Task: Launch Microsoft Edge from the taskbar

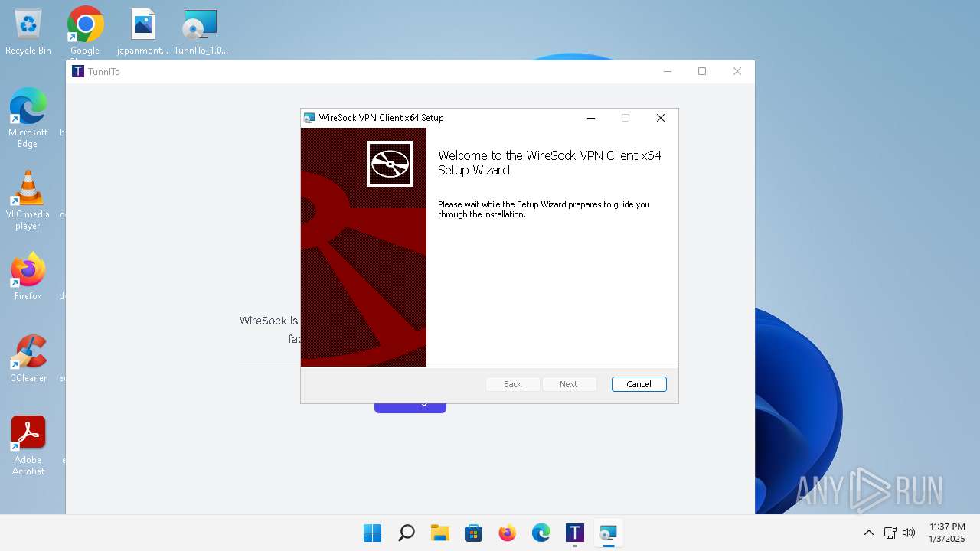Action: pyautogui.click(x=541, y=533)
